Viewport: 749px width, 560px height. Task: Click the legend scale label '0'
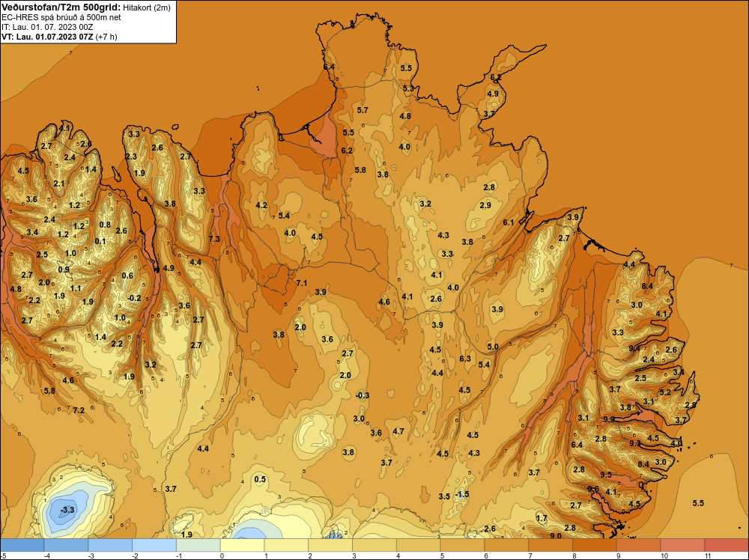pos(221,556)
